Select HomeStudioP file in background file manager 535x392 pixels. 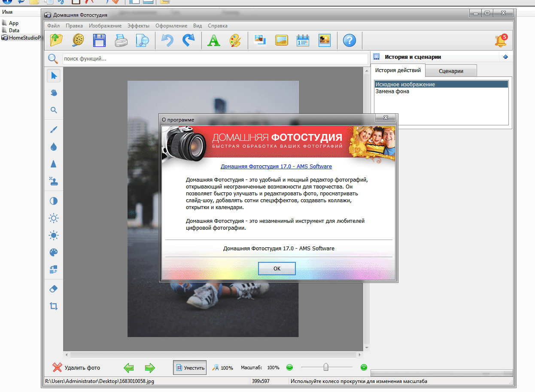(21, 38)
